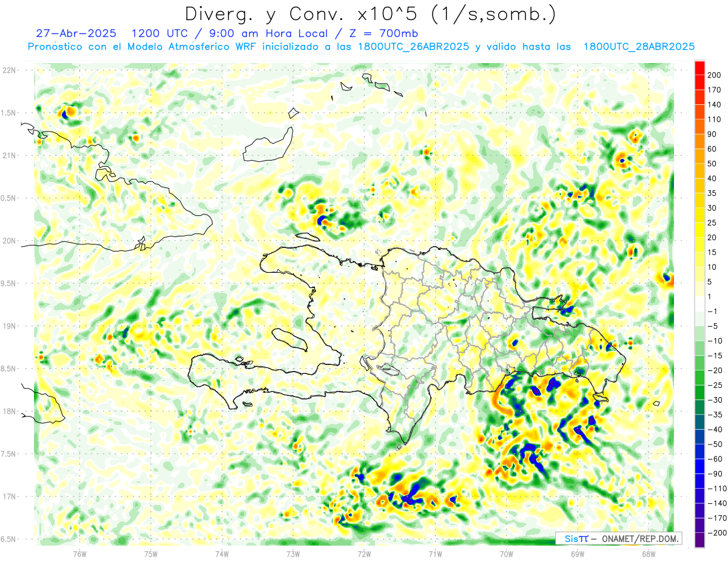Click the "6.5N" latitude label

coord(8,539)
